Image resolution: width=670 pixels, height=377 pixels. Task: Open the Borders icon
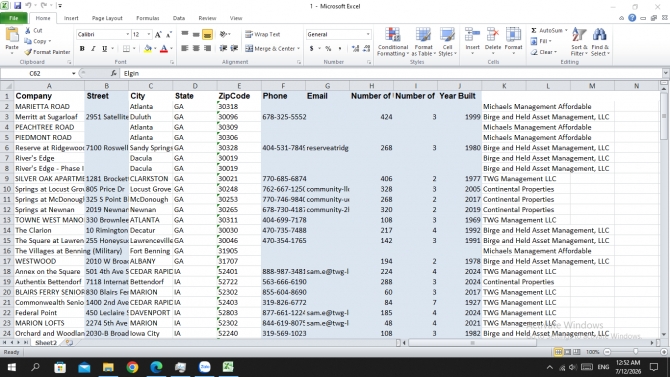pos(126,49)
